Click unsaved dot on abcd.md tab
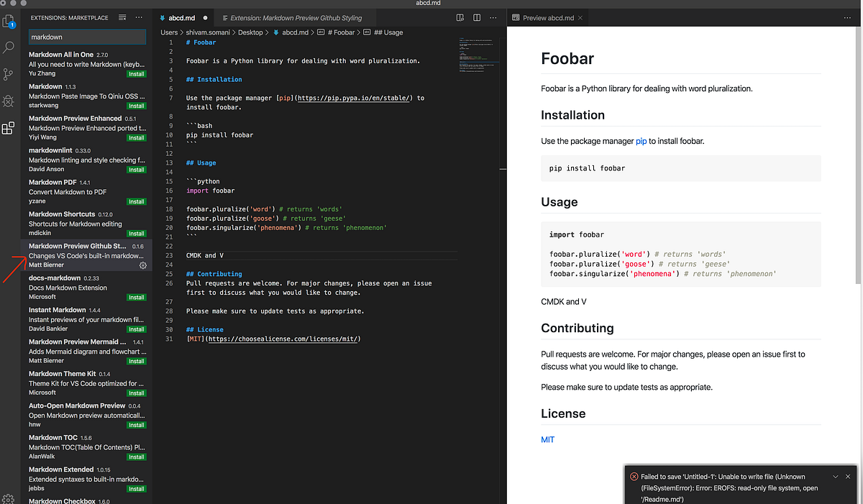The width and height of the screenshot is (863, 504). [x=206, y=18]
